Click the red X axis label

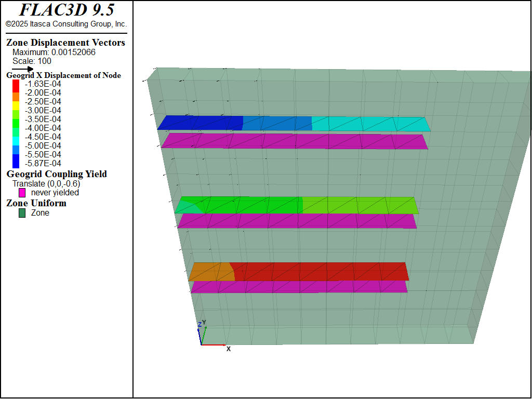(229, 349)
